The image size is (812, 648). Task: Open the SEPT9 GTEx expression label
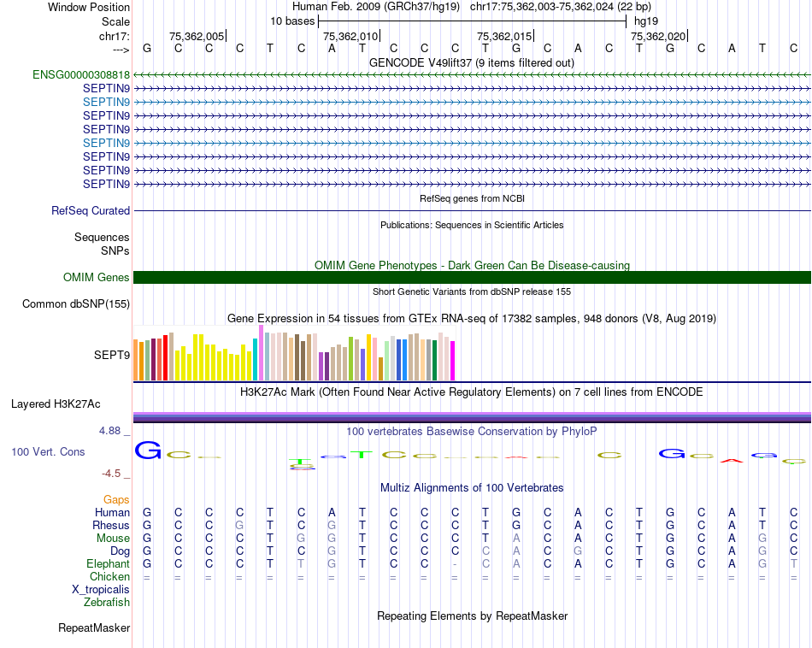click(x=112, y=355)
